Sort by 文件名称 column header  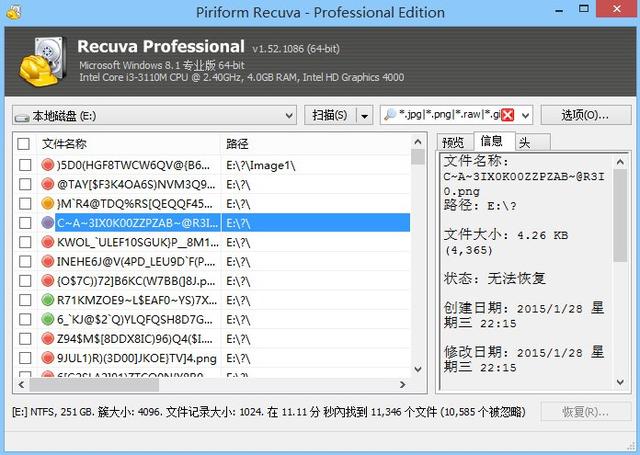[x=129, y=144]
